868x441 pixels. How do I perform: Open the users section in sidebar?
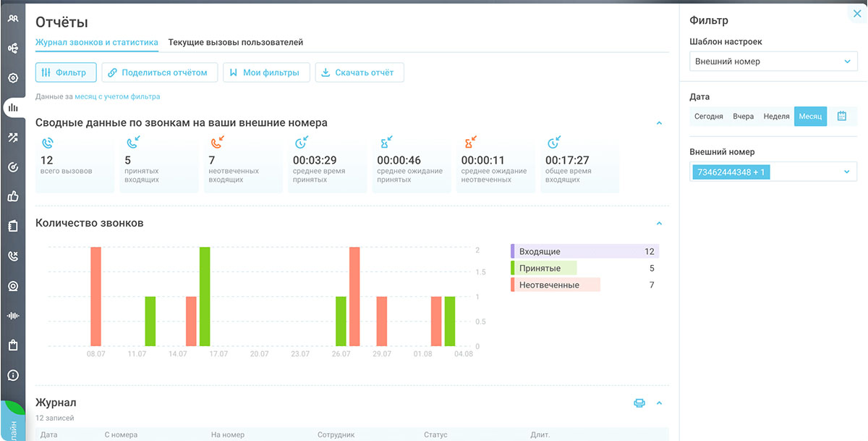[12, 19]
